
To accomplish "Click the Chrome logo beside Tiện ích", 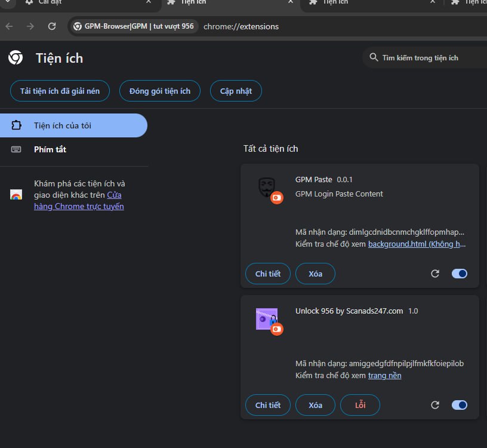I will click(16, 58).
